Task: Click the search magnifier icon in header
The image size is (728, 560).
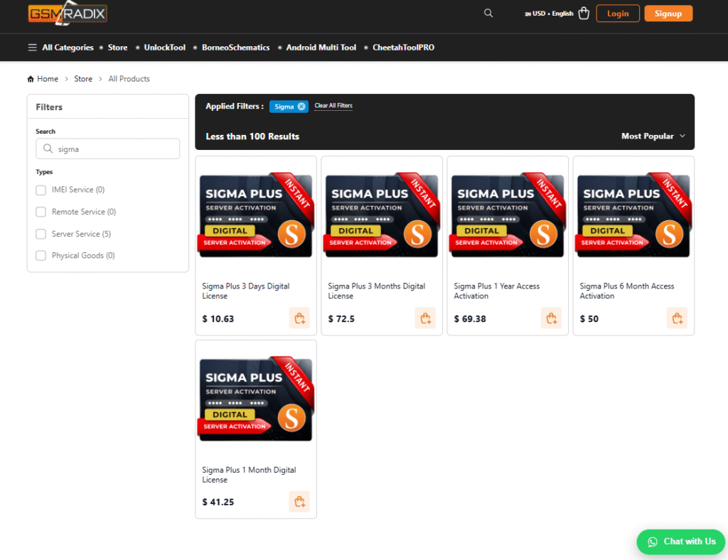Action: click(488, 14)
